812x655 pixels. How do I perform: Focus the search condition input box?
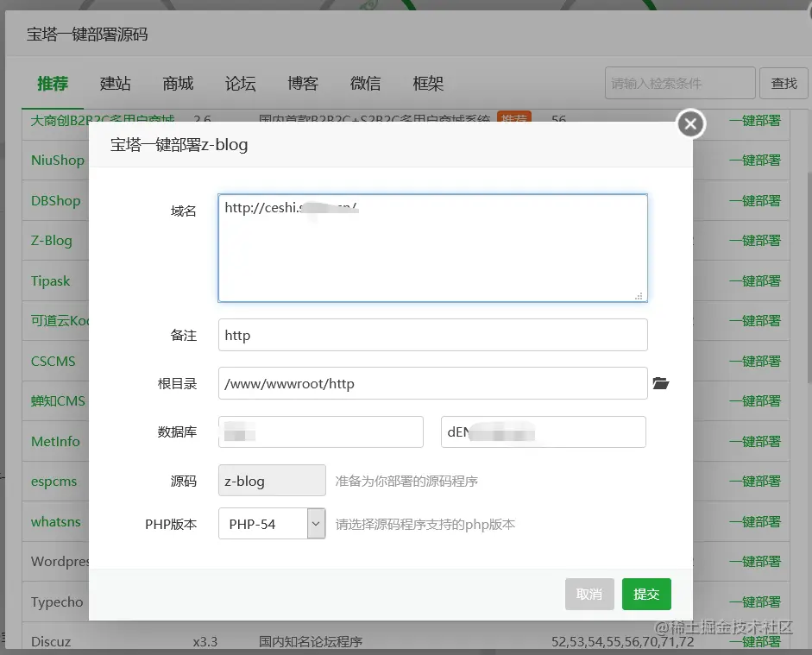(x=680, y=83)
